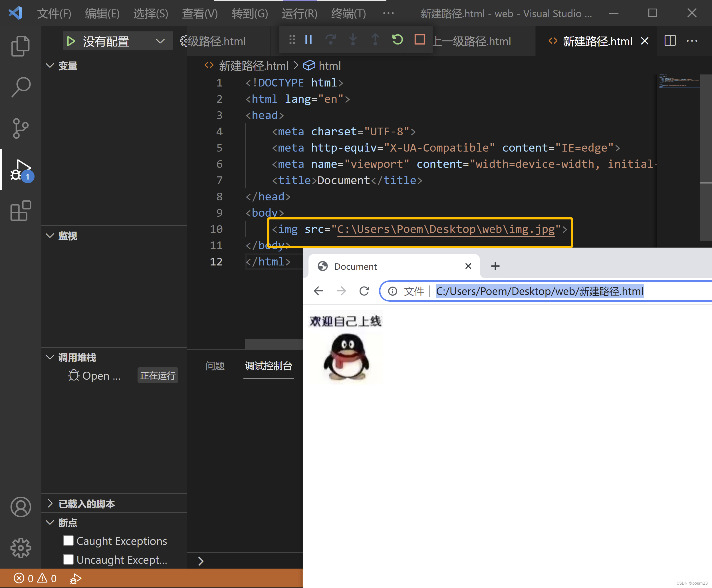The image size is (712, 588).
Task: Open the debug configuration dropdown
Action: tap(160, 41)
